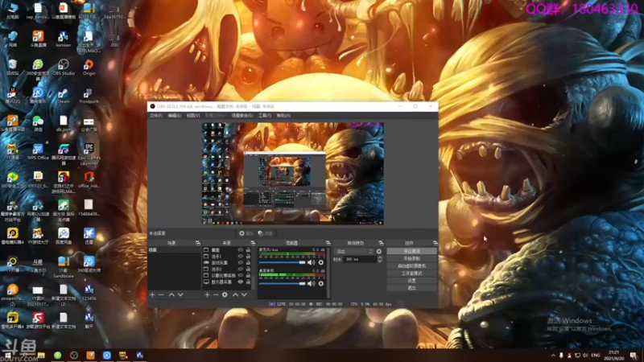
Task: Open OBS 设置 button in Controls
Action: coord(411,281)
